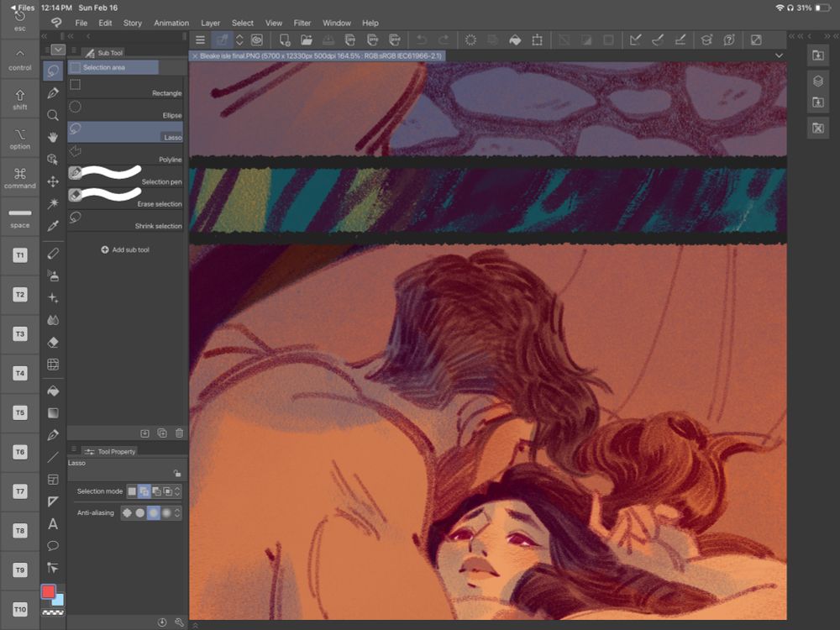Select the Zoom magnifier tool

pos(52,115)
